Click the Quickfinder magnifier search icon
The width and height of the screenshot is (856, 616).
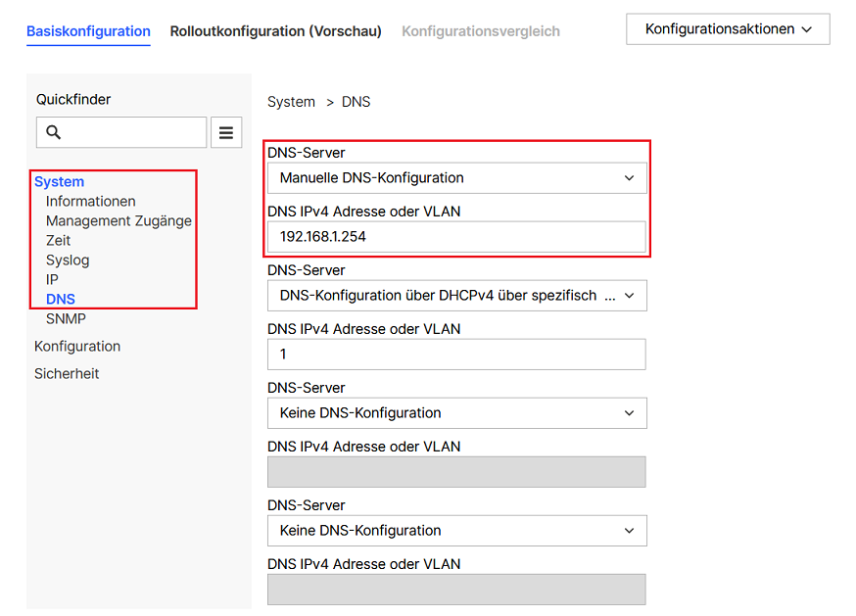tap(54, 132)
